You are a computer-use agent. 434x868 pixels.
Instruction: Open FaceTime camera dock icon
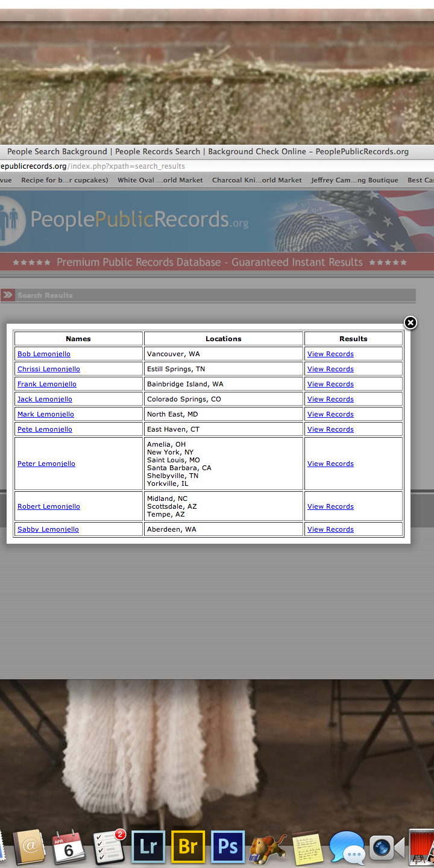click(x=386, y=848)
